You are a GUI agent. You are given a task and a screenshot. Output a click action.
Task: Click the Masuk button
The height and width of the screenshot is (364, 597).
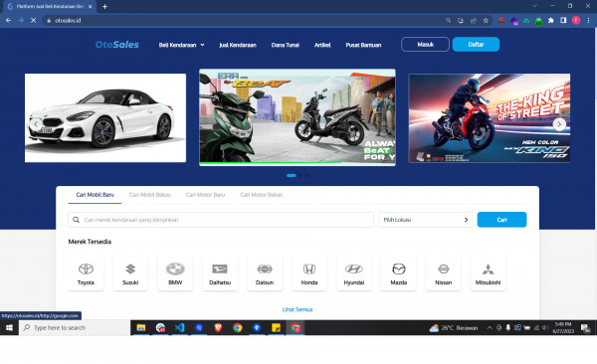click(x=425, y=44)
